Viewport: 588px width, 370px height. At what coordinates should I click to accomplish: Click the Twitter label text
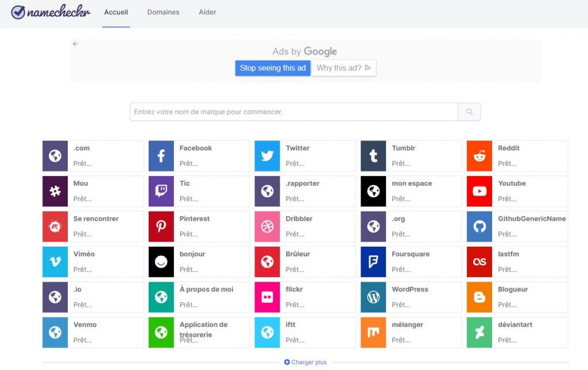pyautogui.click(x=298, y=149)
